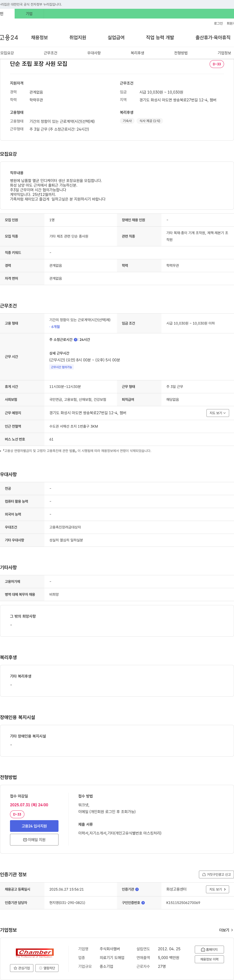
Task: Click the 고용24 logo
Action: click(x=9, y=38)
